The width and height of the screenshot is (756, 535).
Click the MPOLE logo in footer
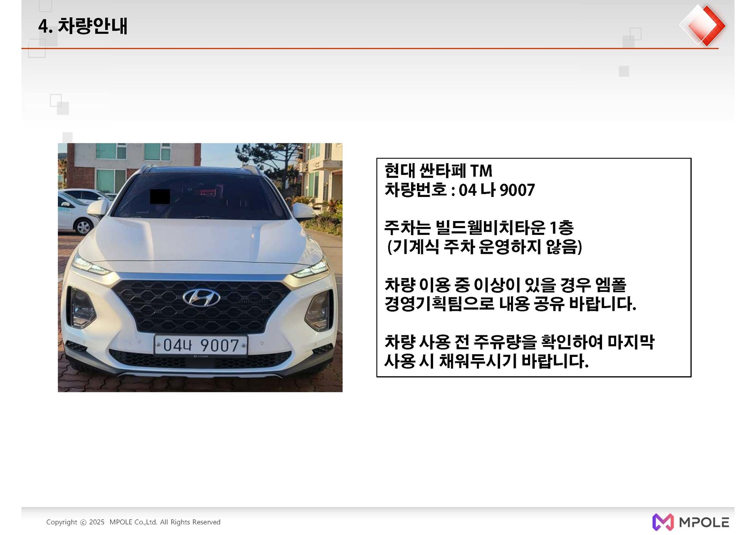pos(691,522)
